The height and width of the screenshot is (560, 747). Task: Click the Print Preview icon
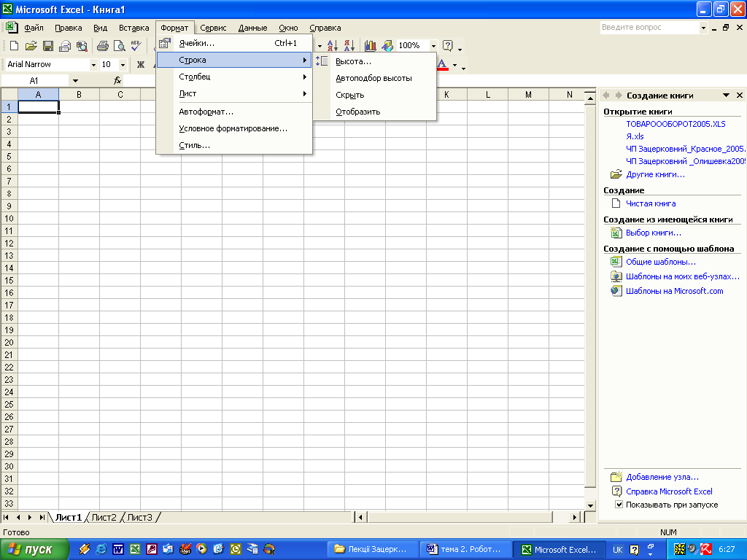click(119, 46)
